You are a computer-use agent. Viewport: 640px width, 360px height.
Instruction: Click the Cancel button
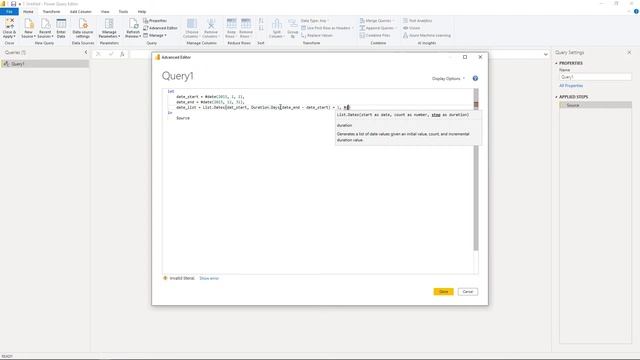click(x=468, y=291)
